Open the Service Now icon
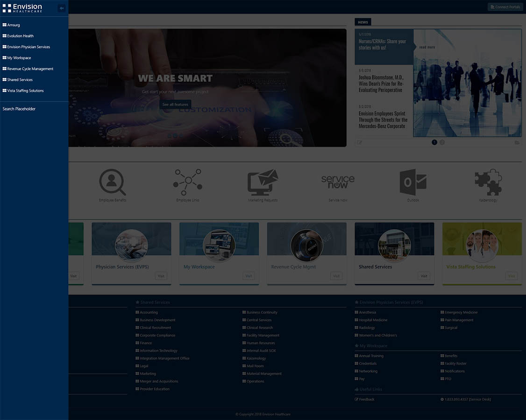526x420 pixels. pos(338,182)
